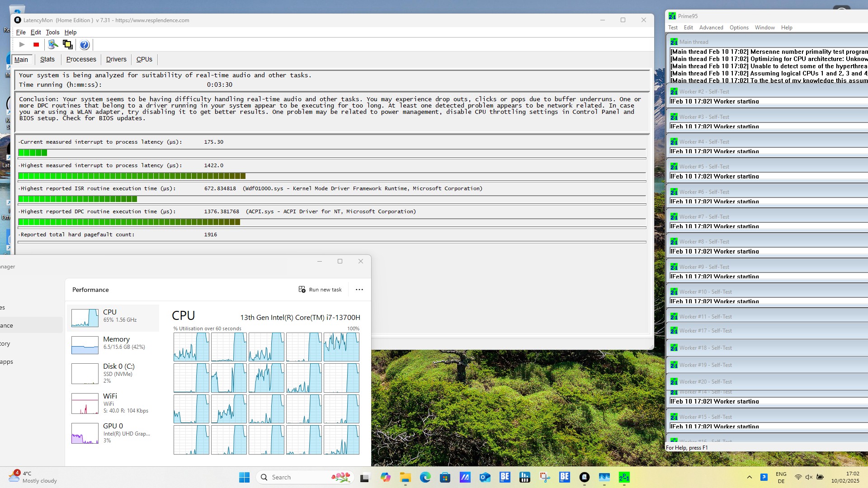
Task: Click the red Stop monitoring button
Action: [x=36, y=45]
